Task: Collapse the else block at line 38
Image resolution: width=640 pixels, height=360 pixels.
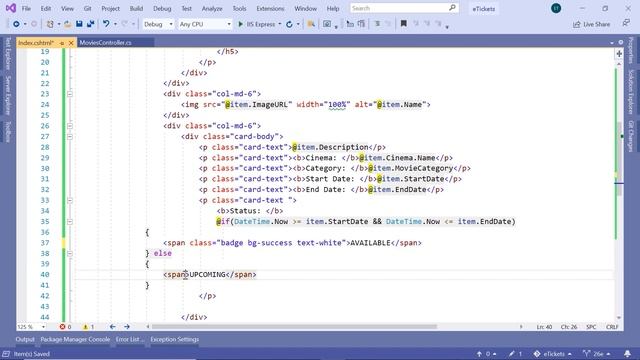Action: click(x=70, y=253)
